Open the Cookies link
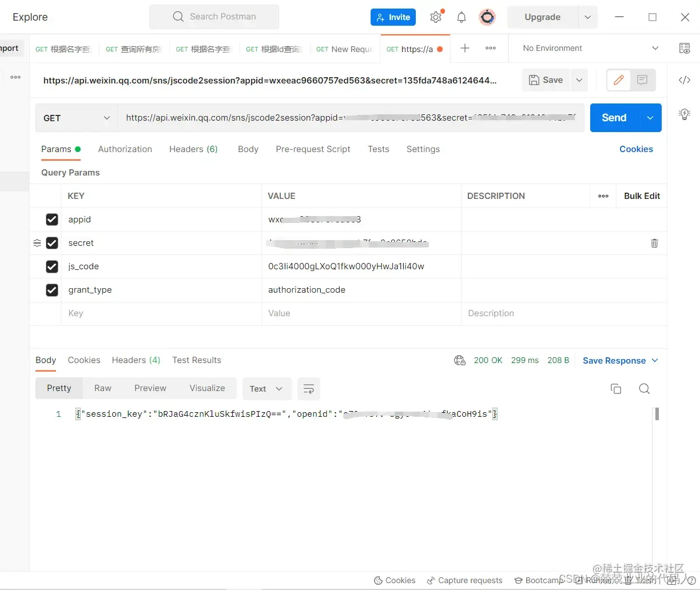700x590 pixels. [x=636, y=149]
